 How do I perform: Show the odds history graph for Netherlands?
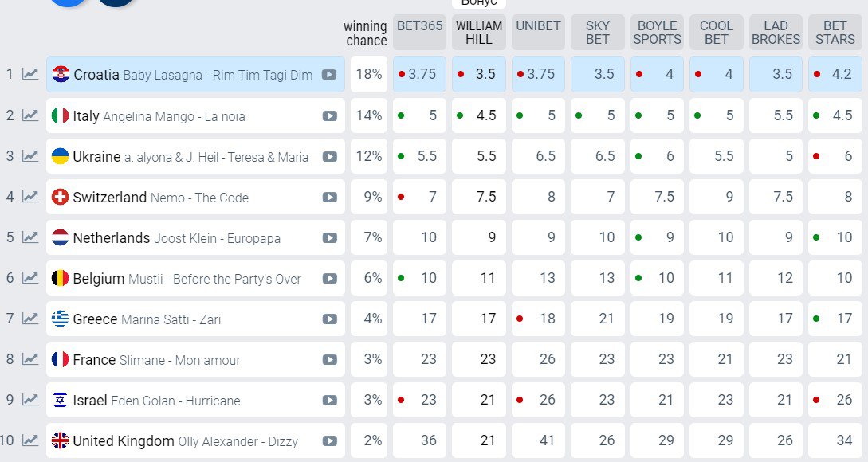(x=30, y=237)
